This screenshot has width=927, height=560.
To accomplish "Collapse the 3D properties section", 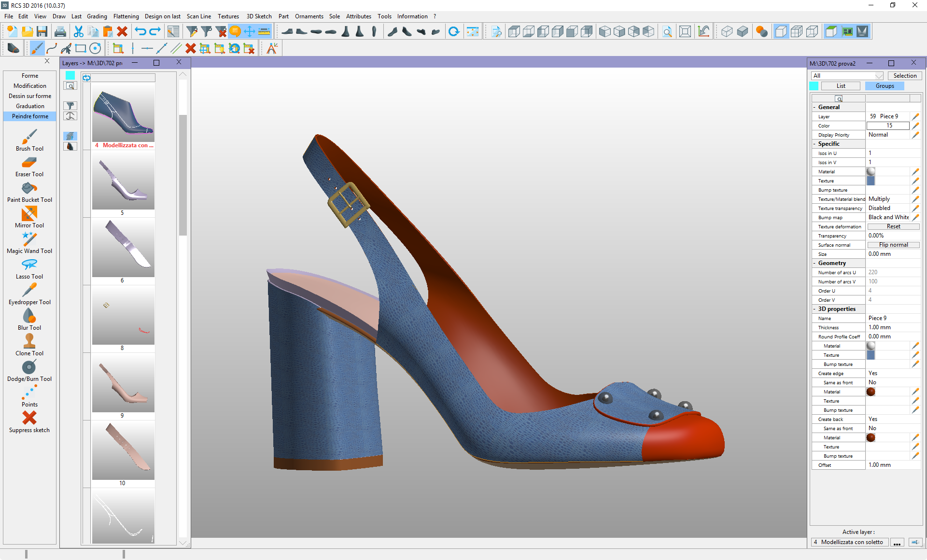I will click(x=815, y=309).
